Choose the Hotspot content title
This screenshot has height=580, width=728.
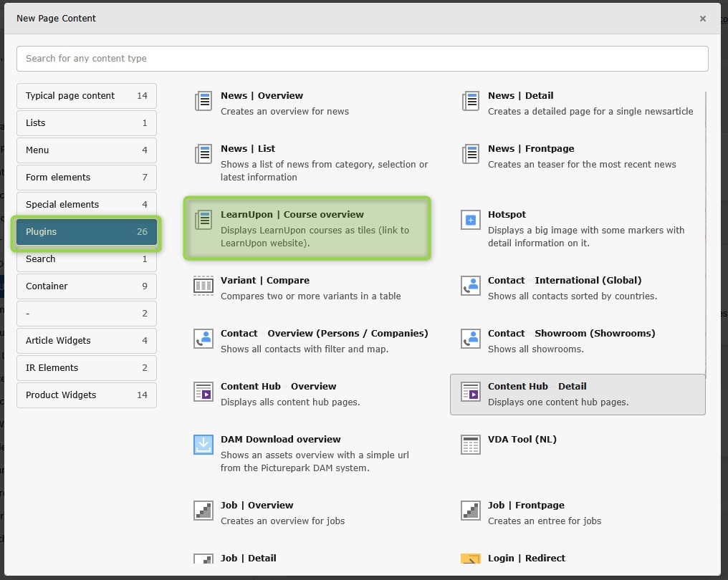tap(507, 214)
